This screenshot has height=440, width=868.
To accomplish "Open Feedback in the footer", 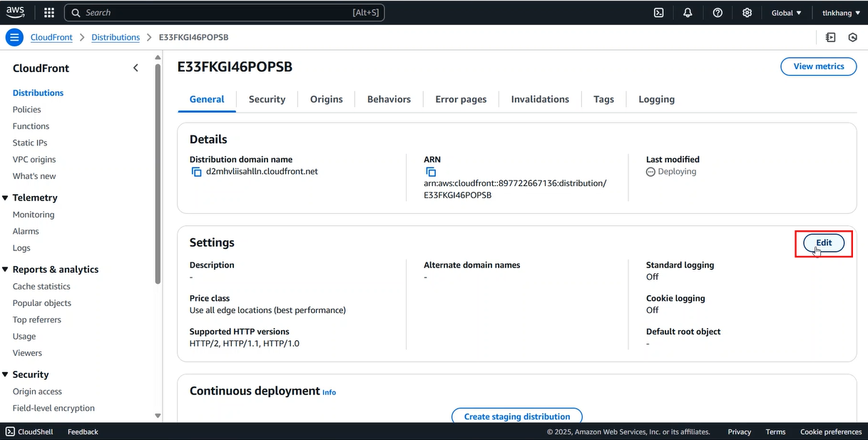I will pos(83,431).
